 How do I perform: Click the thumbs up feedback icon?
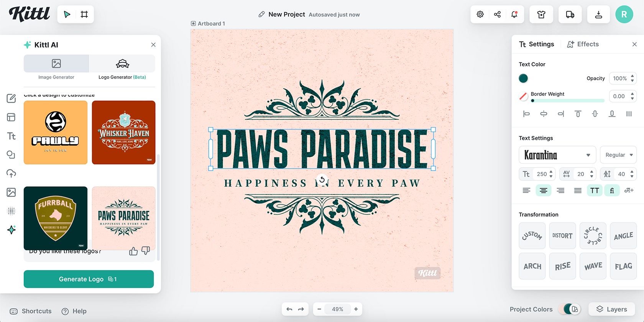point(133,251)
